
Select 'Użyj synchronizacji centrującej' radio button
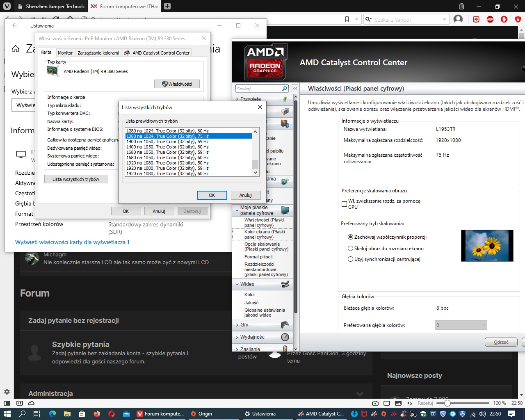point(350,259)
